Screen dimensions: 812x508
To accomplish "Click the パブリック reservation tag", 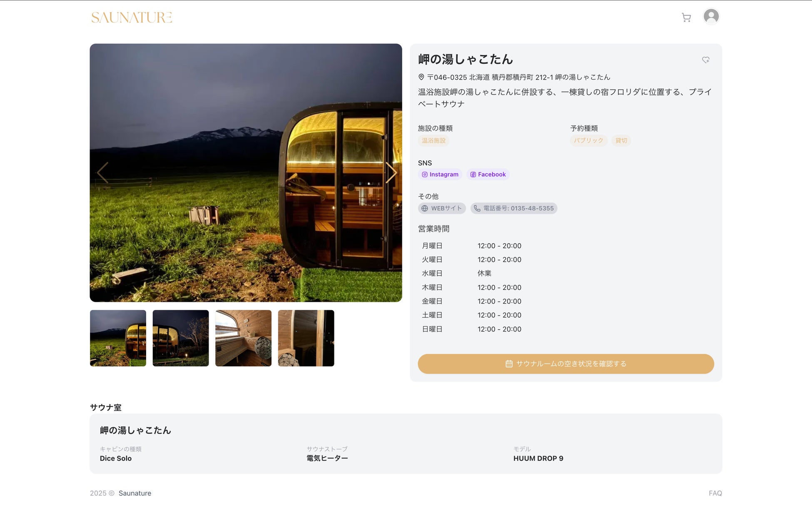I will [588, 141].
